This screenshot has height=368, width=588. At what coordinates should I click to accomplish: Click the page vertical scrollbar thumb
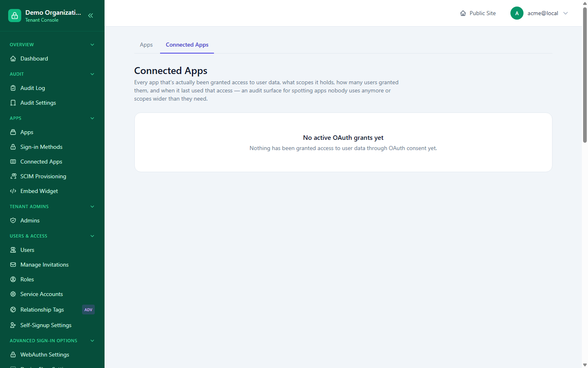585,74
